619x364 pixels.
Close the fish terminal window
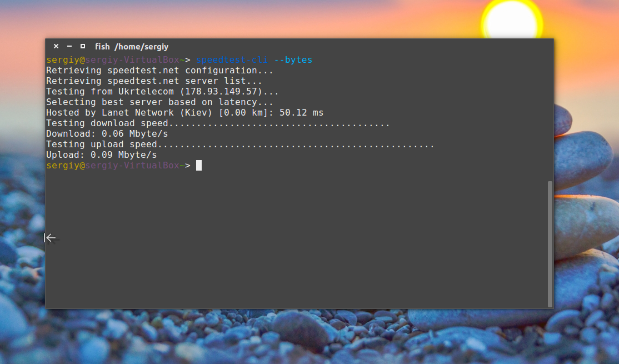click(56, 47)
